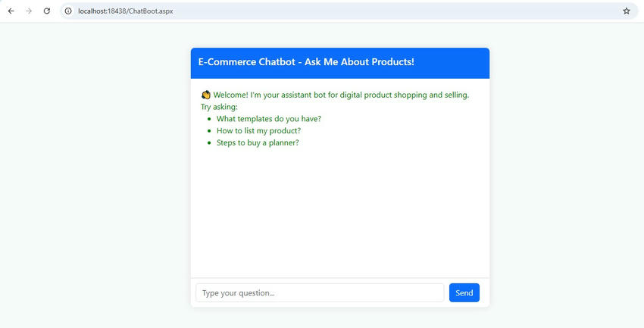The image size is (644, 328).
Task: Click the bullet before "What templates" suggestion
Action: coord(208,119)
